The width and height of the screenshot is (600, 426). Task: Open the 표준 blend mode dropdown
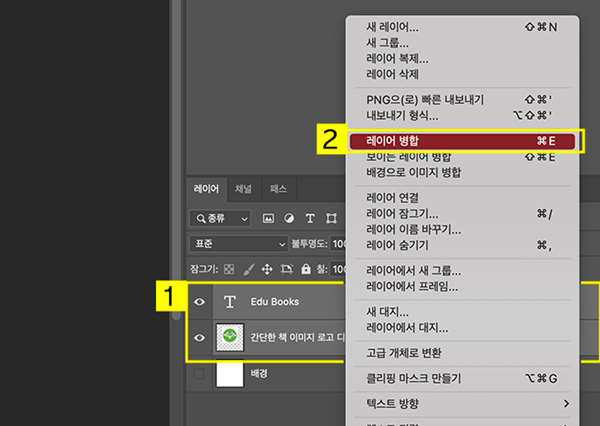coord(238,244)
